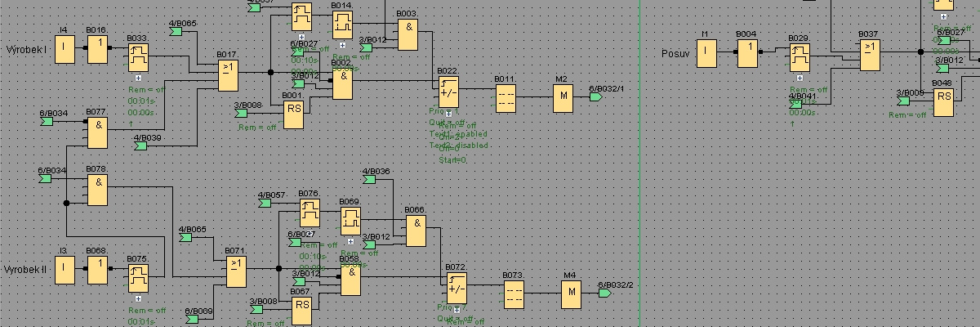Follow the 6/B032/1 output connector
Image resolution: width=980 pixels, height=327 pixels.
(x=595, y=97)
